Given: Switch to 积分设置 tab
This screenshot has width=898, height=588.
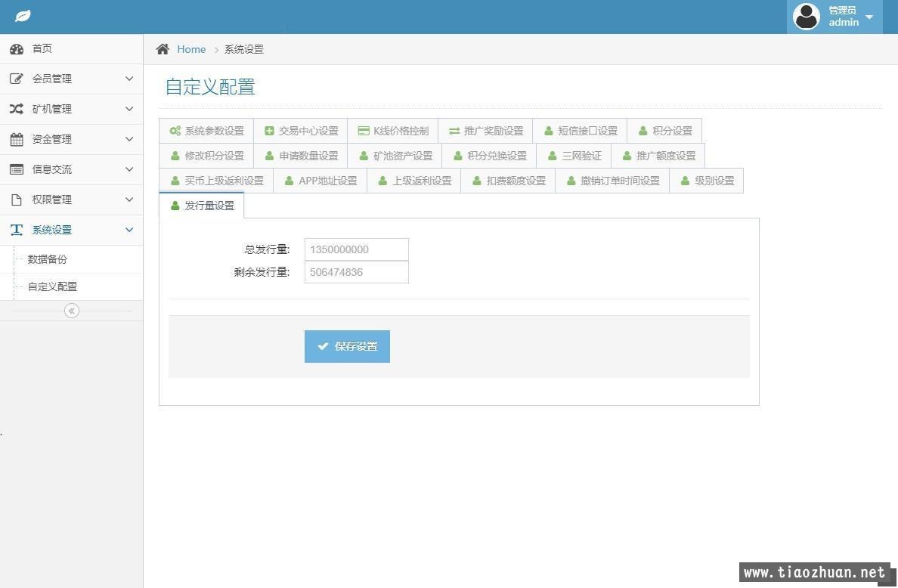Looking at the screenshot, I should click(x=665, y=131).
